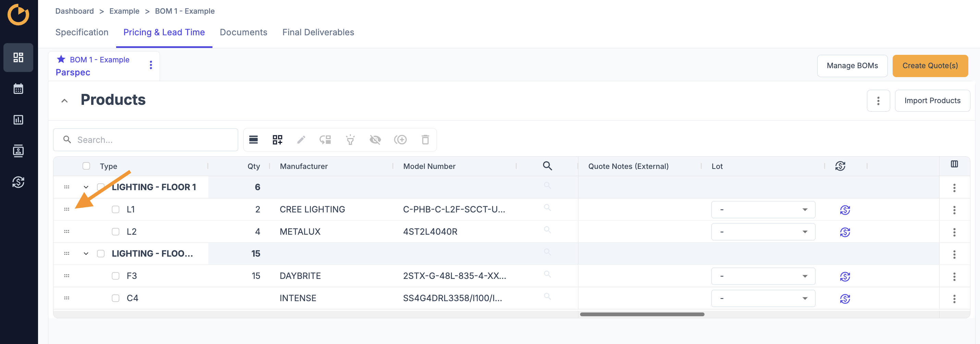Select the Pricing & Lead Time tab
This screenshot has width=980, height=344.
(164, 32)
